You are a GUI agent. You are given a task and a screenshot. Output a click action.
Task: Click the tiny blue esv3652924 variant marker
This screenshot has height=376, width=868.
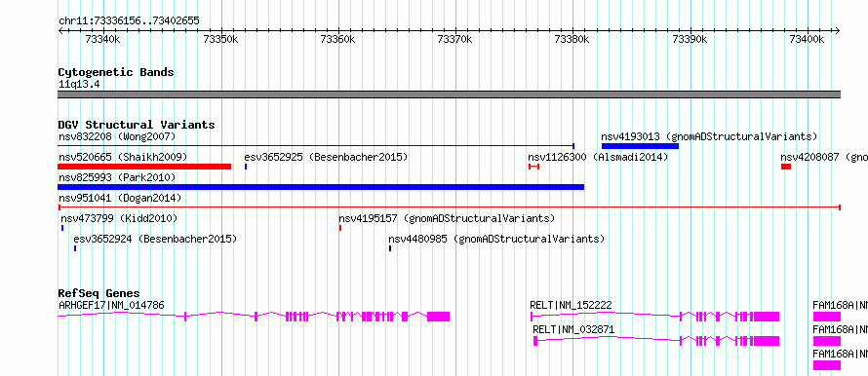point(75,248)
